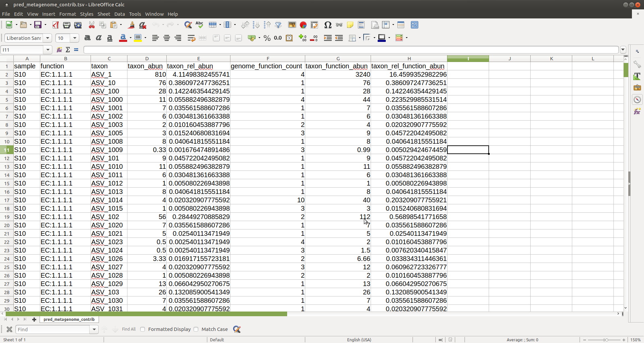Expand the font size dropdown
The height and width of the screenshot is (343, 644).
click(74, 38)
